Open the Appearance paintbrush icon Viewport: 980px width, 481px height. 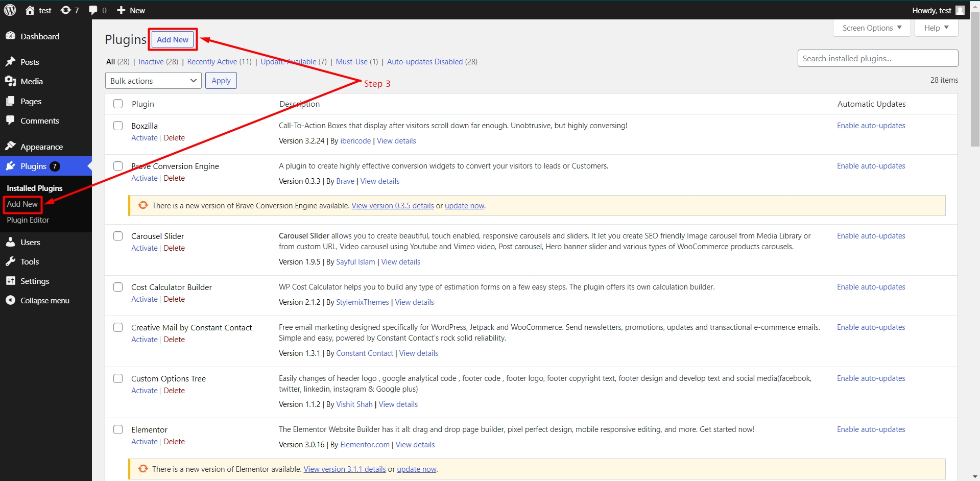pyautogui.click(x=10, y=147)
